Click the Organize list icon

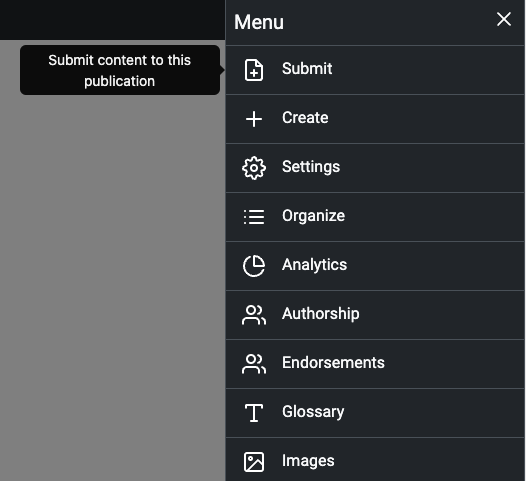click(254, 217)
